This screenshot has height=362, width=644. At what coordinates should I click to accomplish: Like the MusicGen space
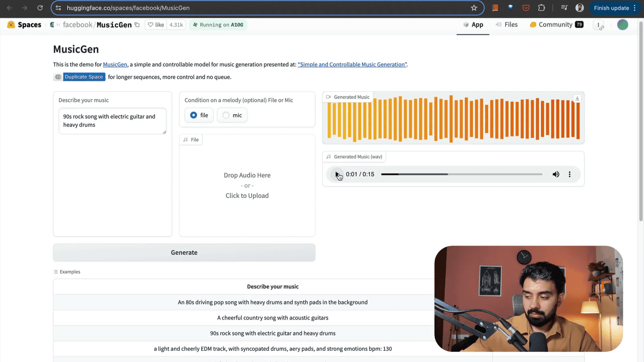click(x=156, y=25)
